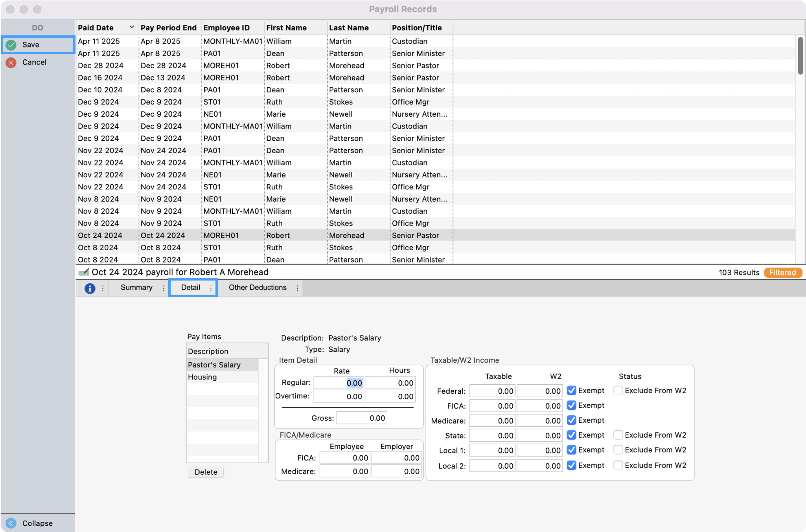Click the orange Filtered badge
Viewport: 806px width, 532px height.
click(x=783, y=272)
